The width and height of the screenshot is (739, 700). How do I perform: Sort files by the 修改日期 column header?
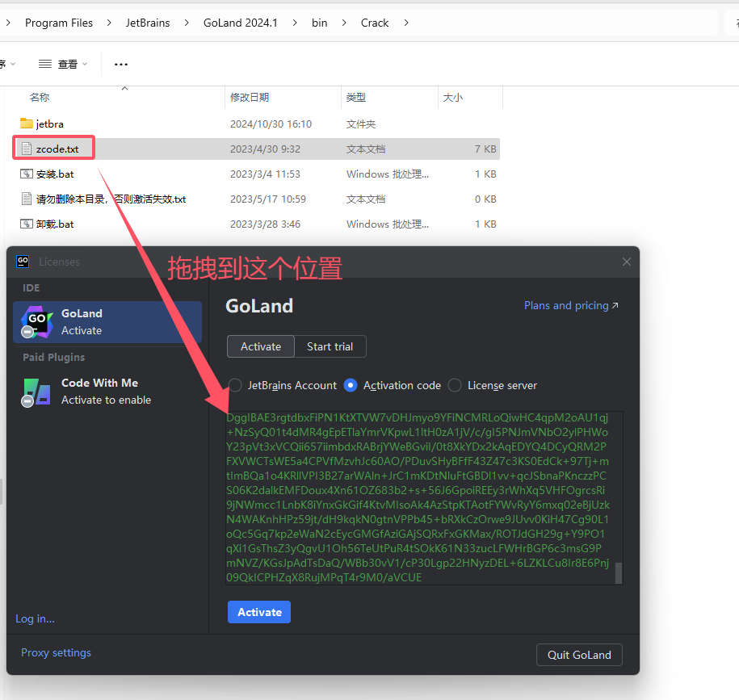click(x=250, y=98)
